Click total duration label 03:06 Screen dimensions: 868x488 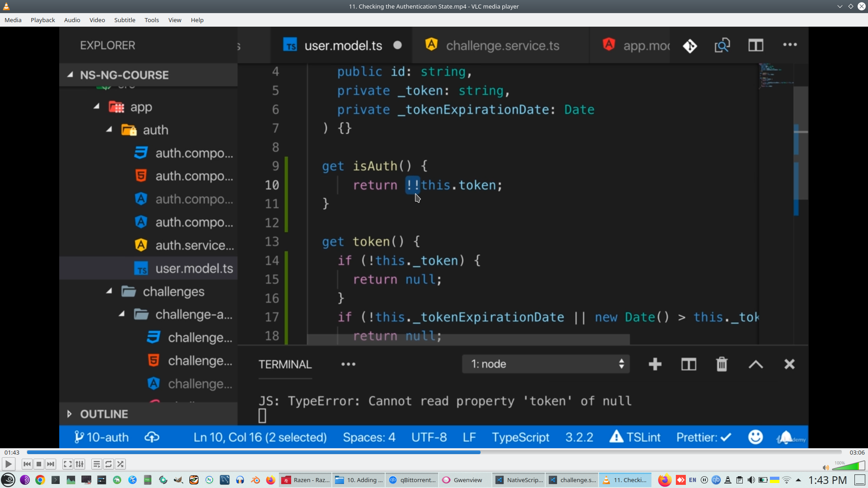pos(857,452)
